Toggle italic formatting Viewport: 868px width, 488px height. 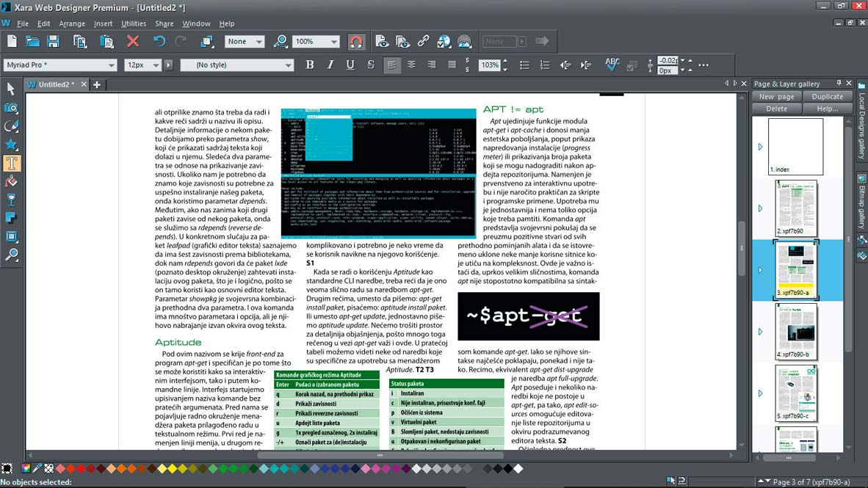pos(330,65)
